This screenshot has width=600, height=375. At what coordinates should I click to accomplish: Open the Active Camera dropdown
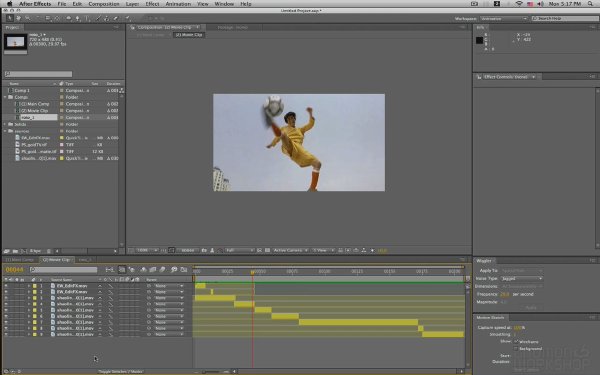[290, 250]
